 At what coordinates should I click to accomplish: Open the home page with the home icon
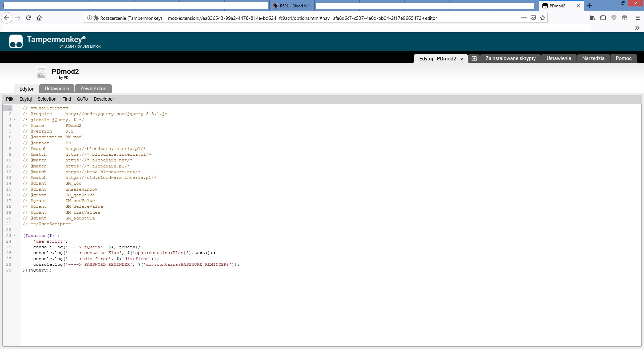pyautogui.click(x=39, y=18)
